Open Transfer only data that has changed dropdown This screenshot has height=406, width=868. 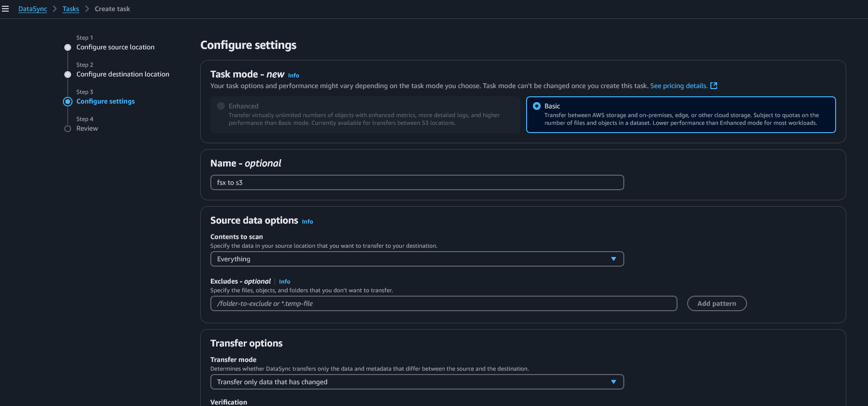pyautogui.click(x=417, y=382)
